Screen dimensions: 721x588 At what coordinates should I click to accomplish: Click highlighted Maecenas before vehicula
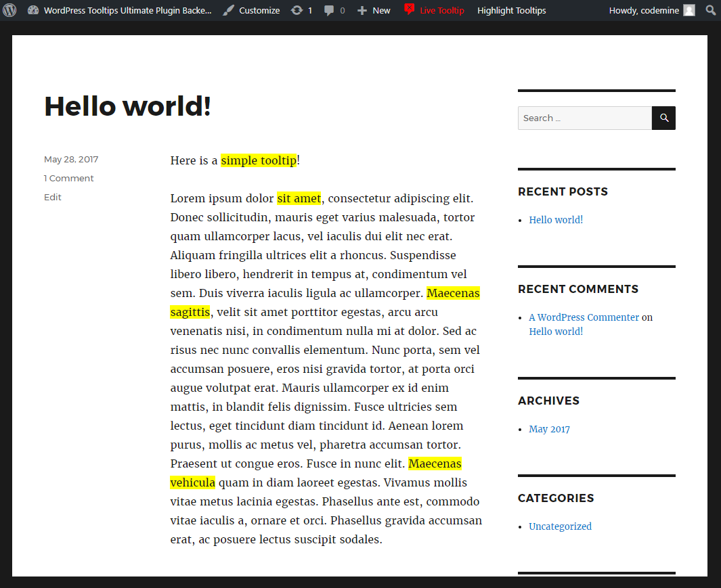click(435, 463)
